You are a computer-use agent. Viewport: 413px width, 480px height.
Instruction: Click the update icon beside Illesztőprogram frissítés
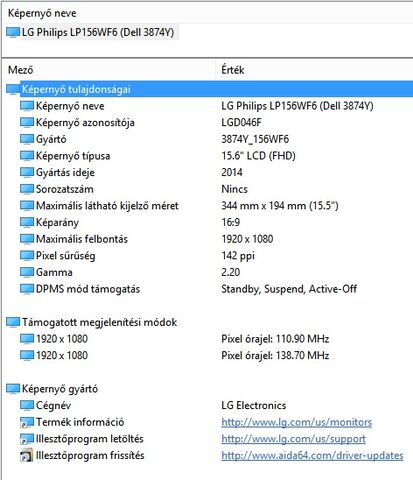click(x=27, y=456)
